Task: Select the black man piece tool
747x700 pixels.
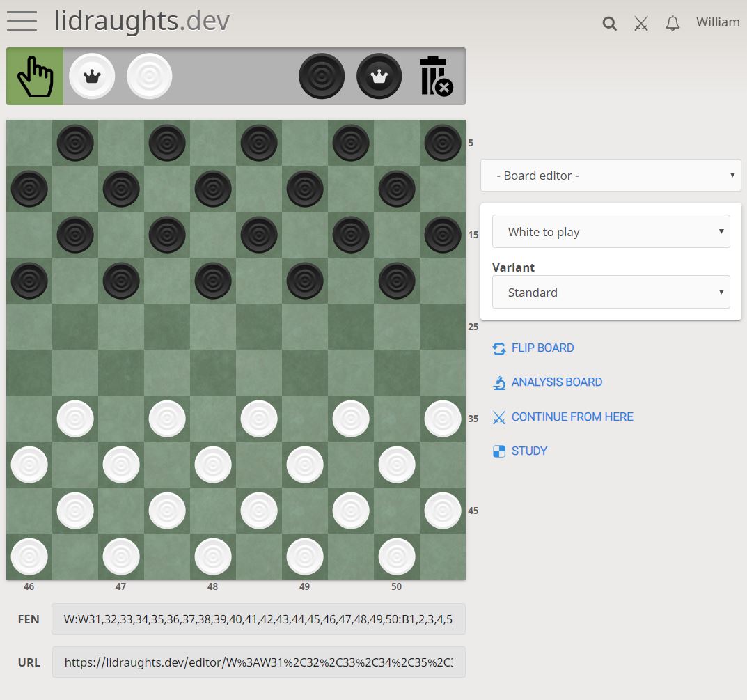Action: pyautogui.click(x=321, y=76)
